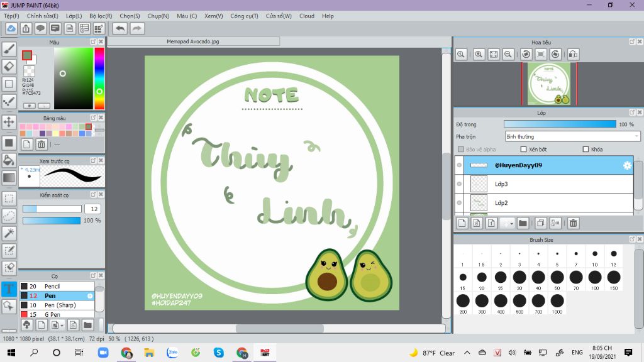Select the Magic Wand tool
This screenshot has width=644, height=362.
coord(9,233)
